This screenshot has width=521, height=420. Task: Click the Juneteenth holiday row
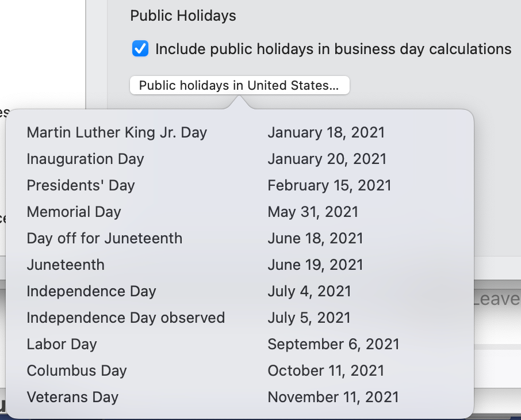pos(240,265)
